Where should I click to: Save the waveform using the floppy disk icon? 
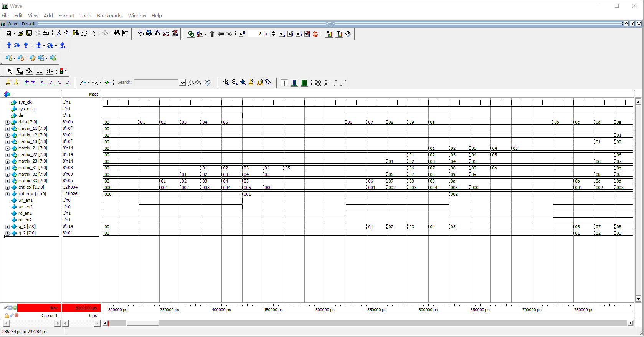point(29,33)
